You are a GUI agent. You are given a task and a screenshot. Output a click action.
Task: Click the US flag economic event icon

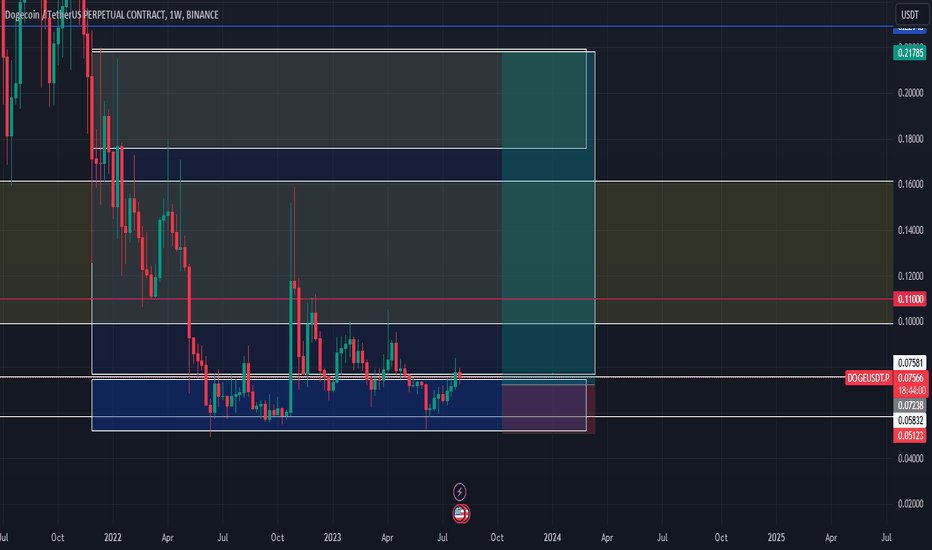(x=461, y=513)
